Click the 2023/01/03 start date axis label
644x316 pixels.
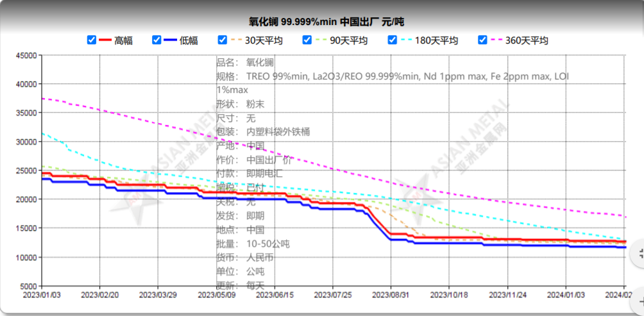point(42,295)
